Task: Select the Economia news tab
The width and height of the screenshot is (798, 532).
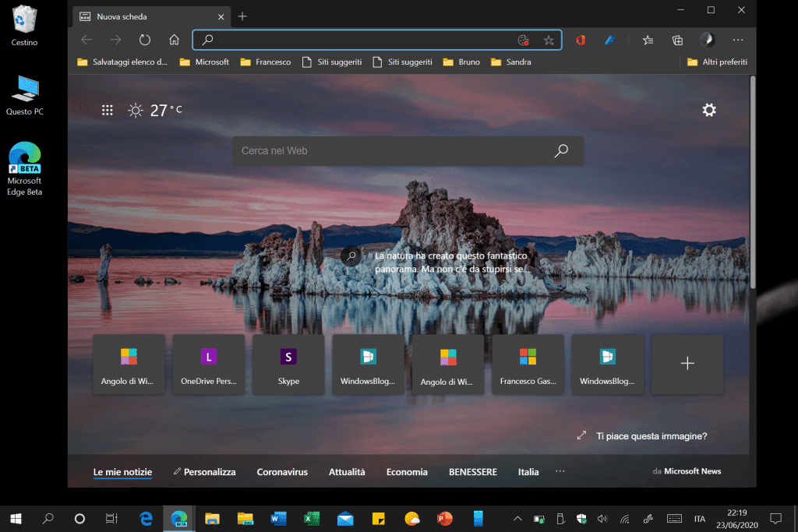Action: click(407, 472)
